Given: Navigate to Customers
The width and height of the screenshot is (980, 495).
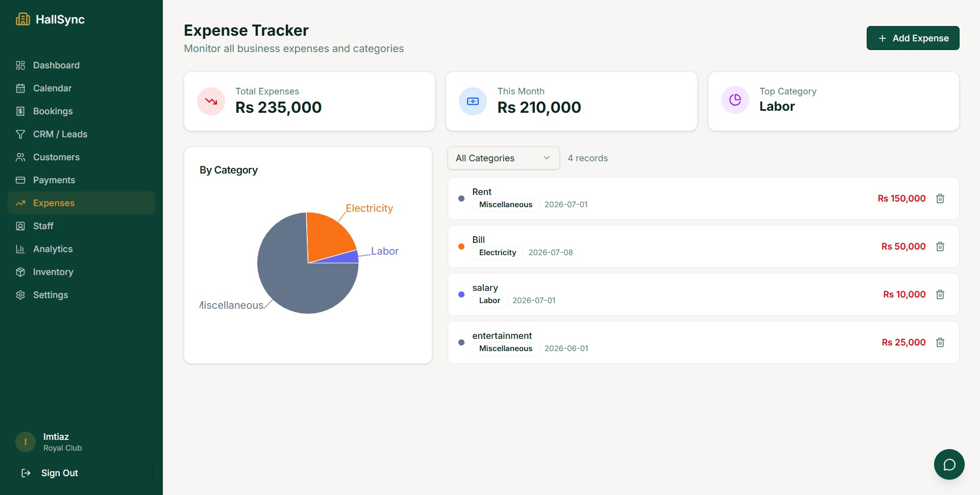Looking at the screenshot, I should point(81,157).
